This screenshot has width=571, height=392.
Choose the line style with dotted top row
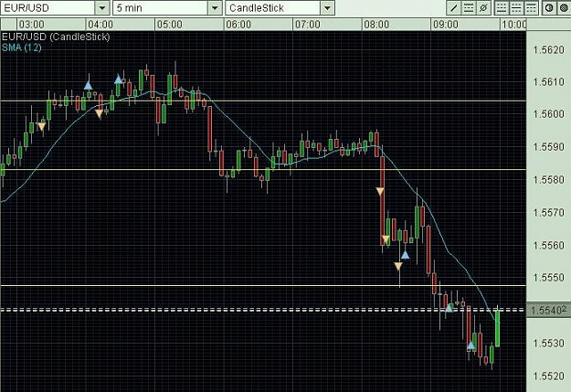[502, 7]
